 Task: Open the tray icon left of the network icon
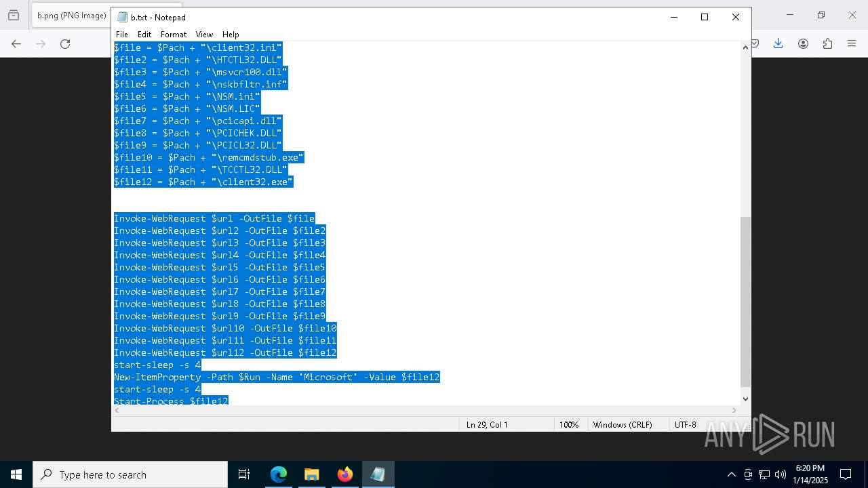[748, 474]
